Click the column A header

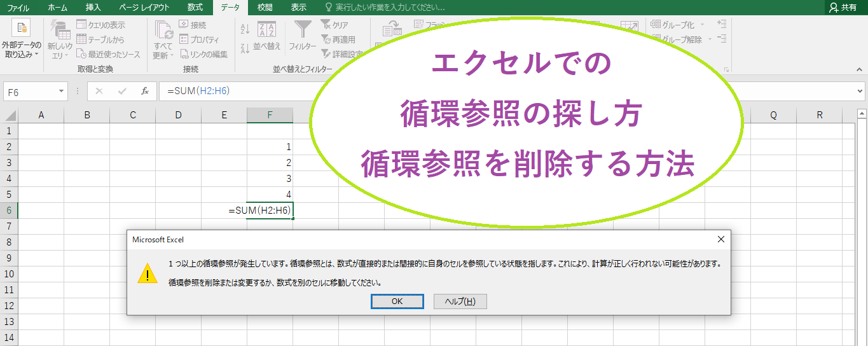[41, 115]
